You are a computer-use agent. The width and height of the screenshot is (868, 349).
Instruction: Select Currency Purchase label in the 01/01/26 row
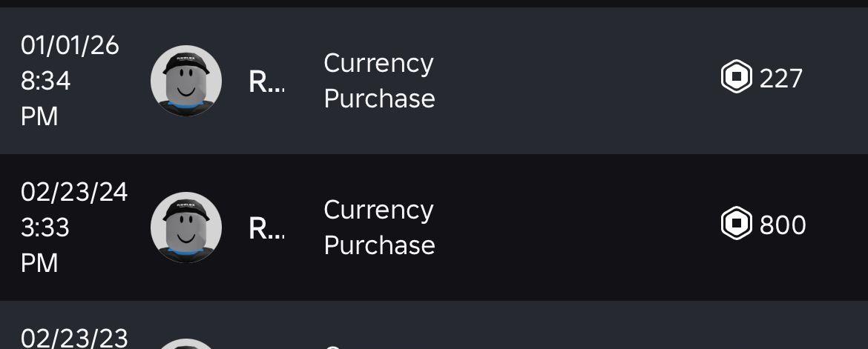379,81
